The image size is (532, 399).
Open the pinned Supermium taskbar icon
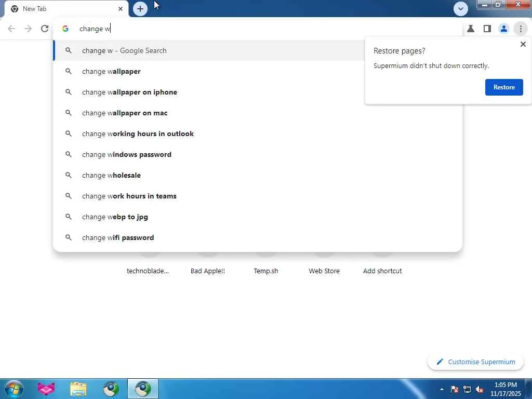(111, 389)
